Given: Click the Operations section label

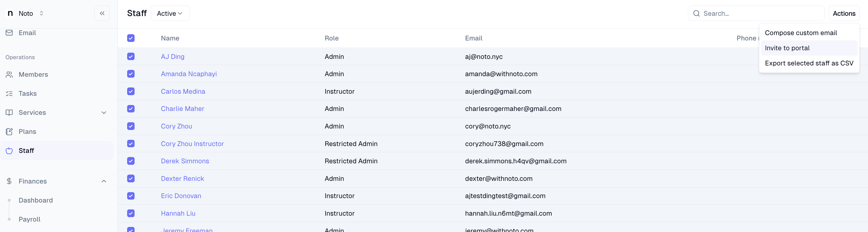Looking at the screenshot, I should [x=20, y=57].
